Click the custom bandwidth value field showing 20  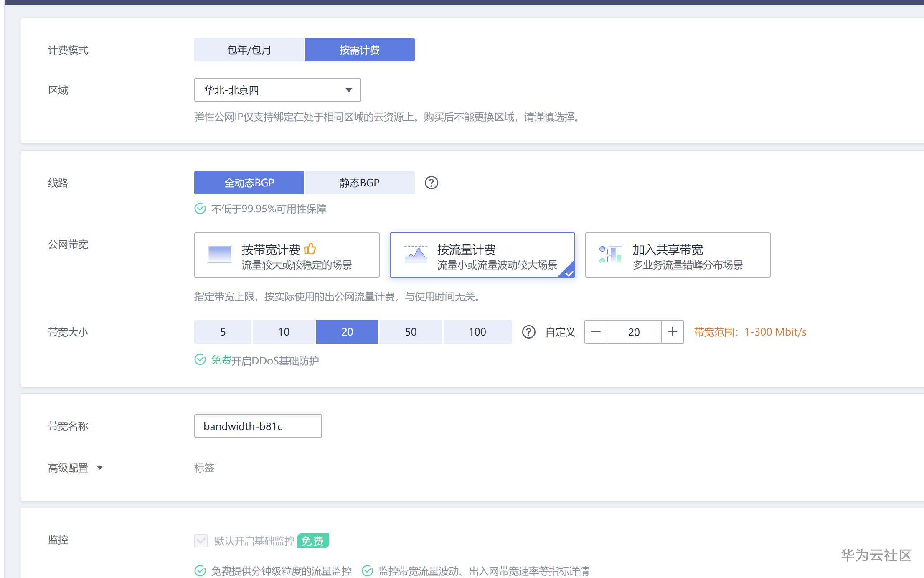click(x=634, y=332)
